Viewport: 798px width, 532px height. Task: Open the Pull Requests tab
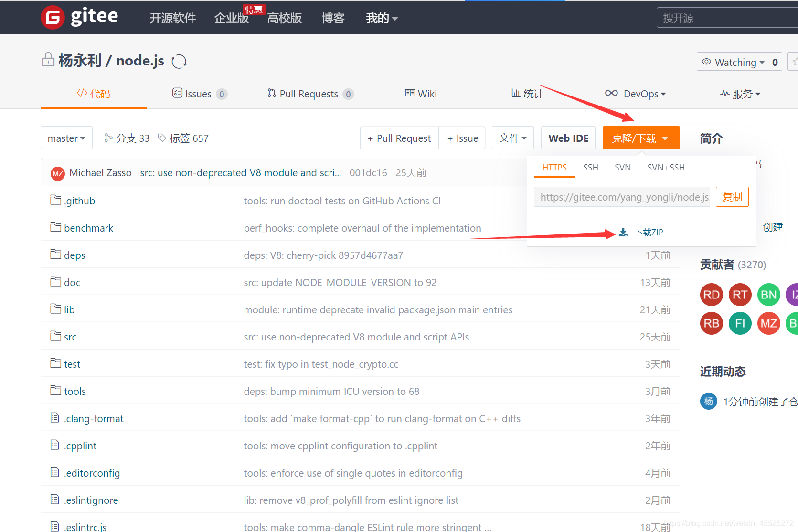tap(310, 94)
